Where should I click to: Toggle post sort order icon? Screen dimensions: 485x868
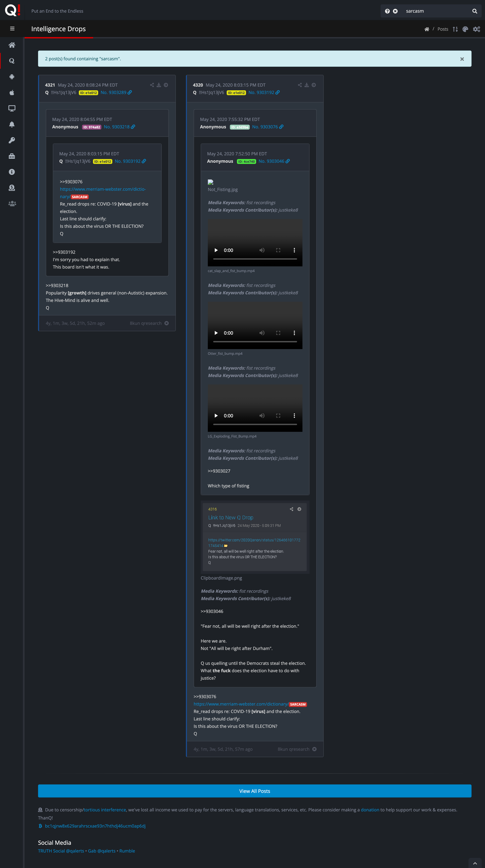(x=455, y=29)
